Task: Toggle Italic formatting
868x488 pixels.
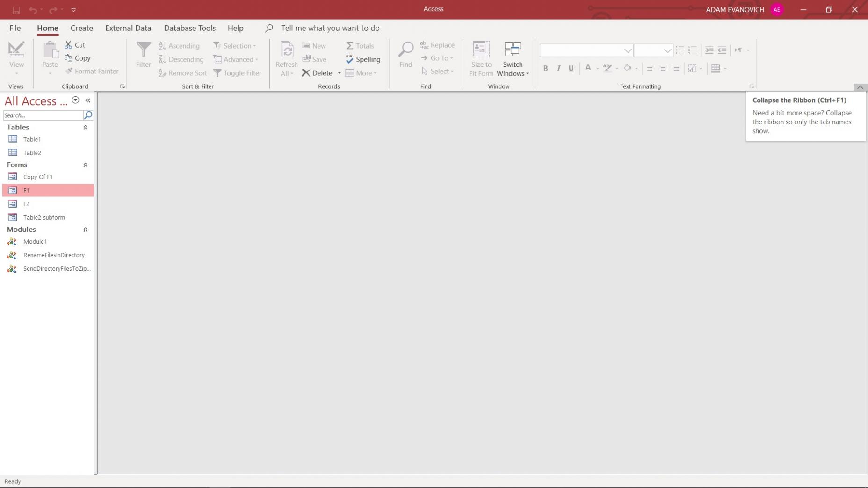Action: pyautogui.click(x=558, y=68)
